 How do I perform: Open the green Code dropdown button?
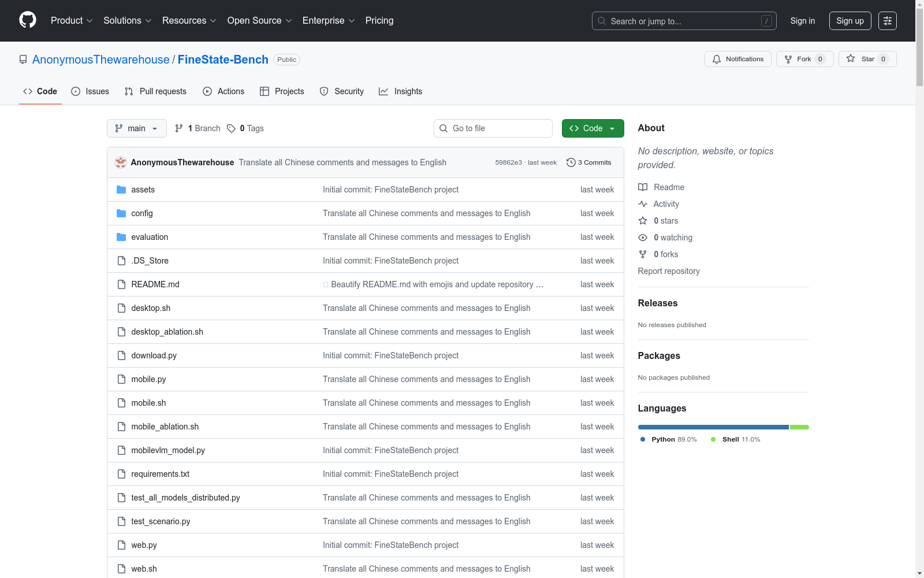click(593, 128)
